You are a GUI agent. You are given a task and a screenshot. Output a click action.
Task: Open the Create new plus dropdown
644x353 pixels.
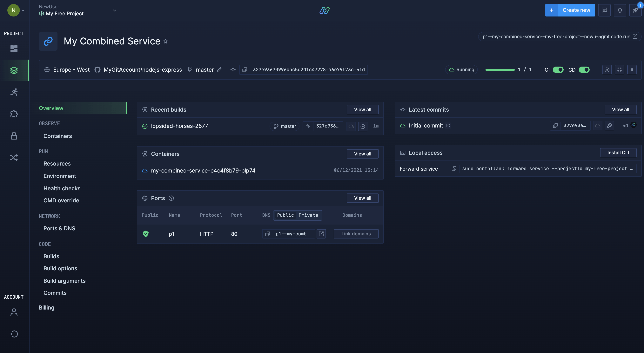[552, 10]
